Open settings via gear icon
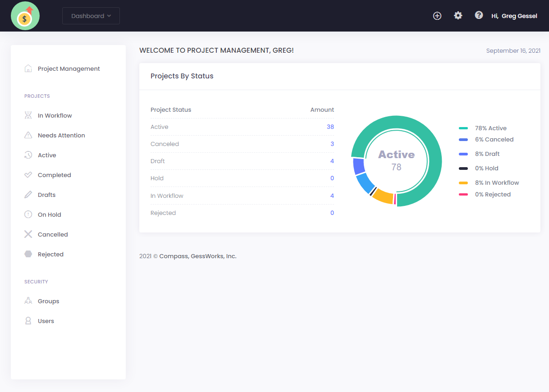 click(458, 16)
